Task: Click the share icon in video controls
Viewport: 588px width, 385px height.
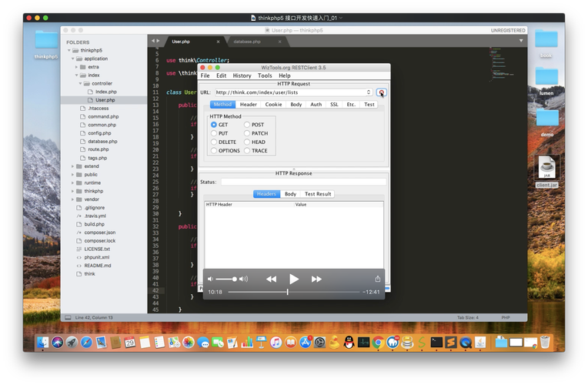Action: pos(378,279)
